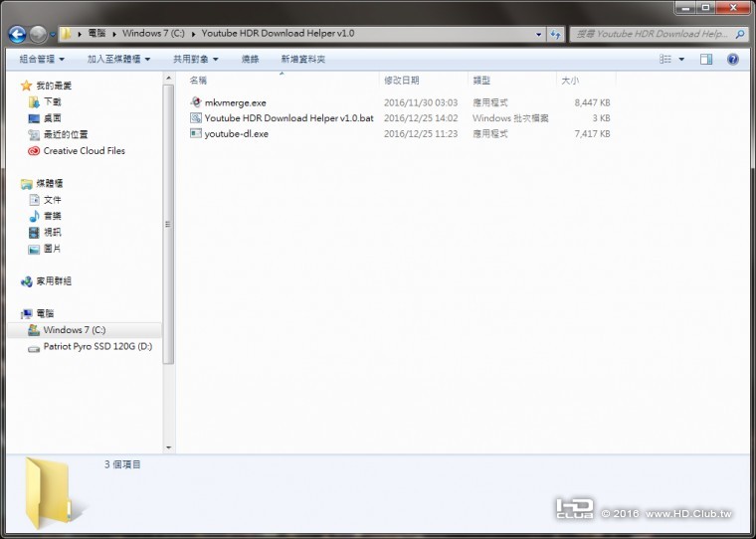Click date 2016/12/25 11:23

coord(421,134)
